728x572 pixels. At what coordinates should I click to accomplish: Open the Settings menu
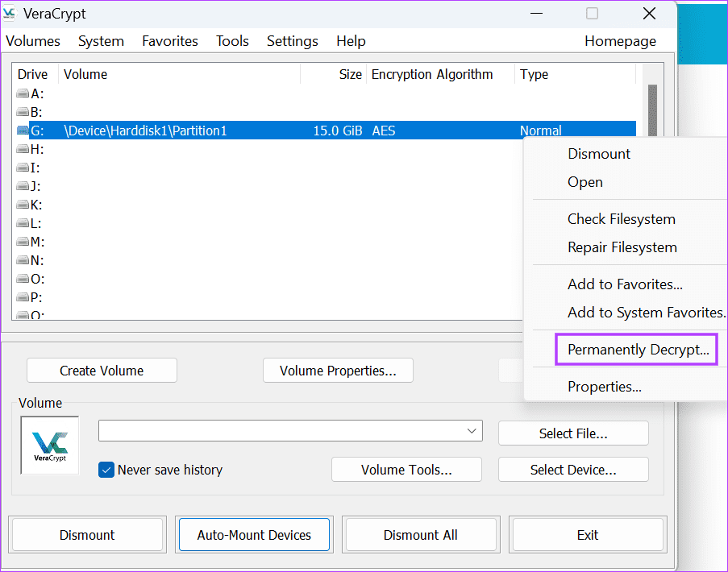click(292, 41)
